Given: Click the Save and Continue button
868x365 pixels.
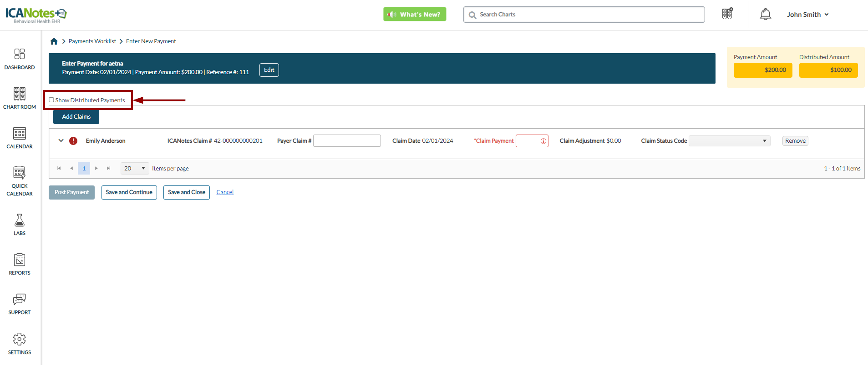Looking at the screenshot, I should pos(129,192).
